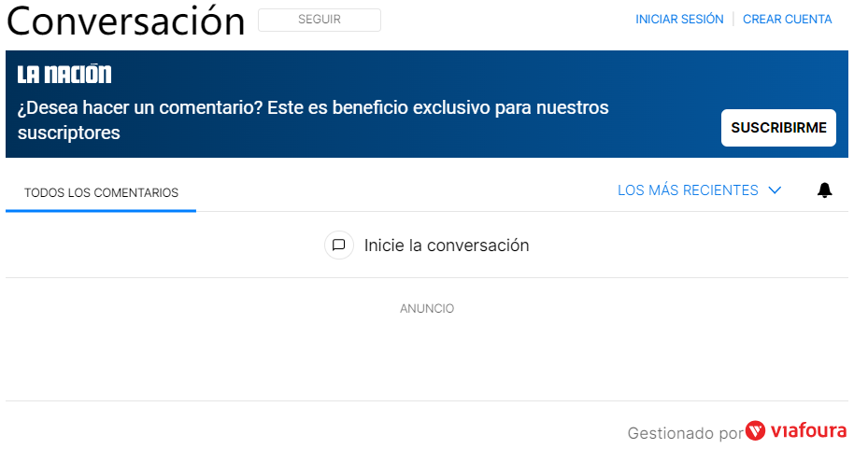
Task: Click the speech bubble comment icon
Action: [339, 246]
